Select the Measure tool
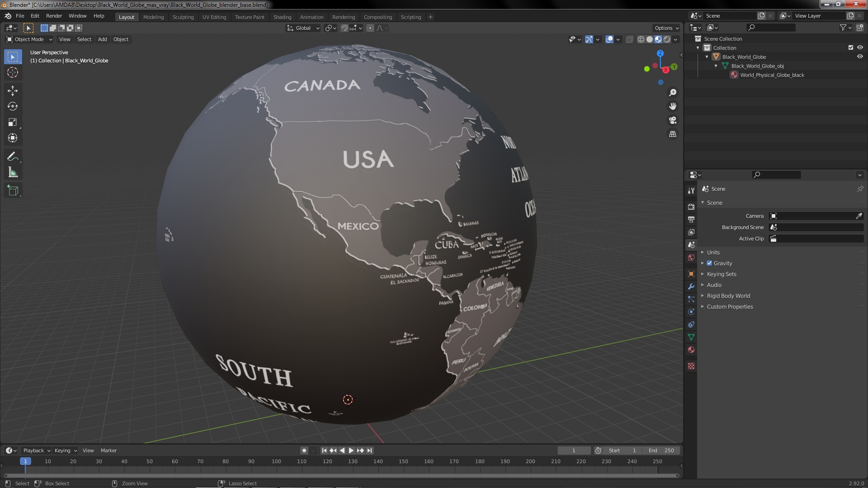 pos(13,173)
